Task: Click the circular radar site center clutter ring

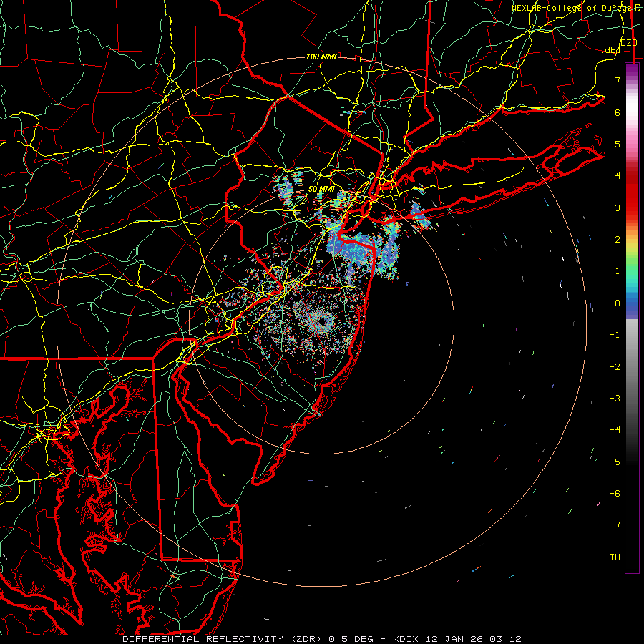Action: [321, 321]
